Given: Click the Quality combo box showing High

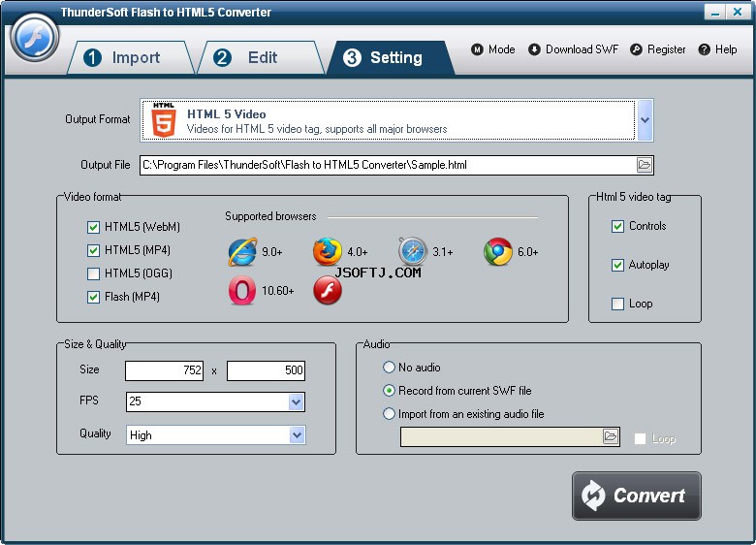Looking at the screenshot, I should pos(215,435).
